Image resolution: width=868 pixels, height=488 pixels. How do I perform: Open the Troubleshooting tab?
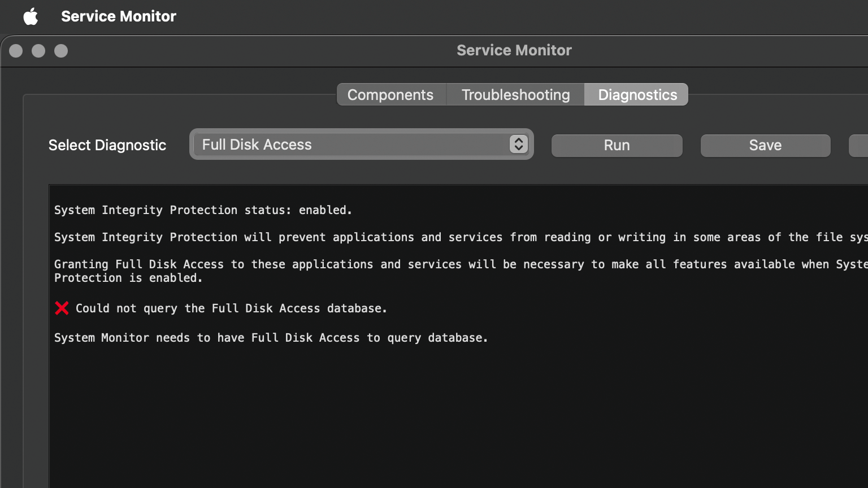(515, 95)
